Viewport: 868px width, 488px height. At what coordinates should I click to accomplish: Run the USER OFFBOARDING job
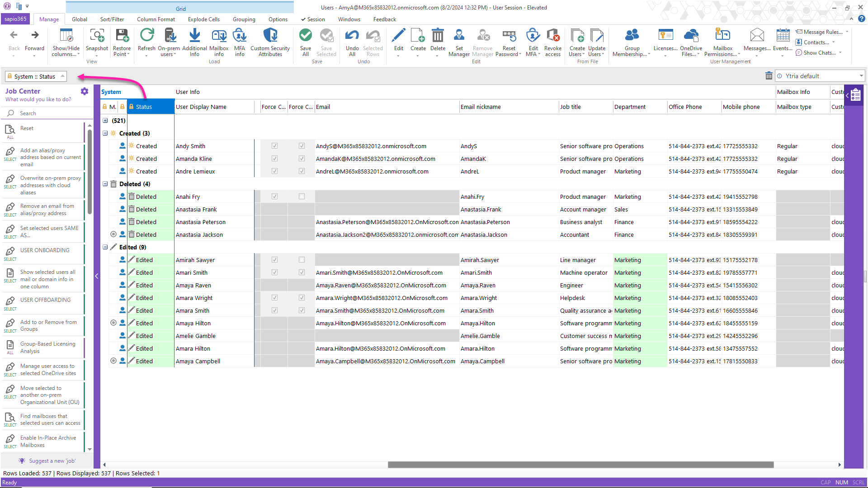[x=43, y=303]
